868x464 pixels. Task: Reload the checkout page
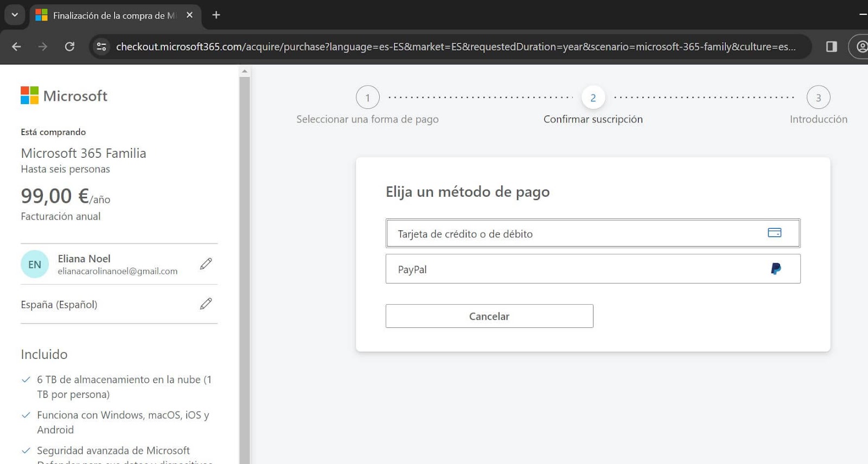coord(69,47)
